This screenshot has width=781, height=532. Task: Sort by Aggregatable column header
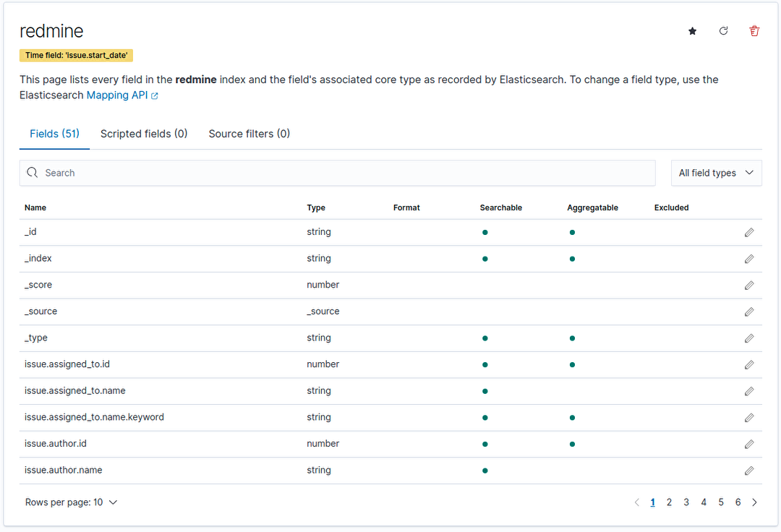pos(593,207)
